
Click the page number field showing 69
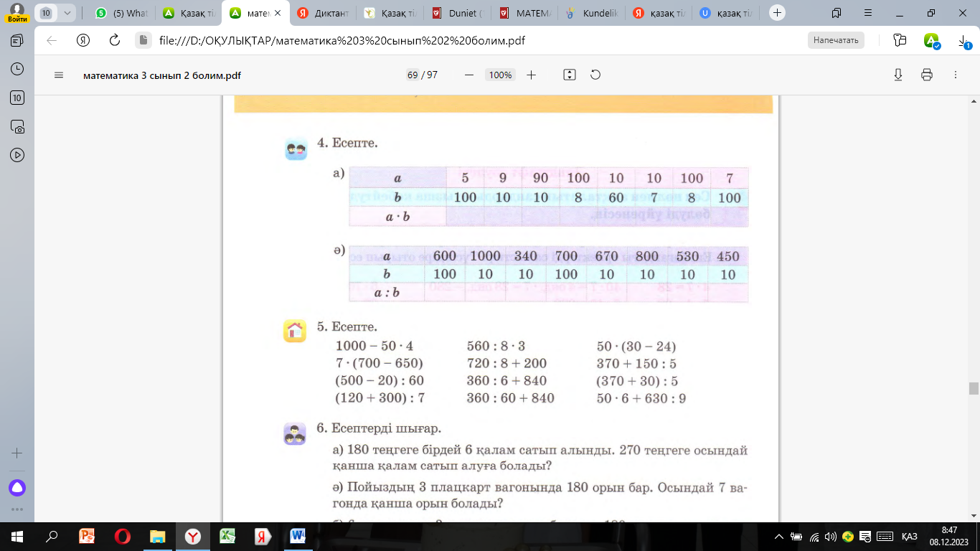(413, 75)
